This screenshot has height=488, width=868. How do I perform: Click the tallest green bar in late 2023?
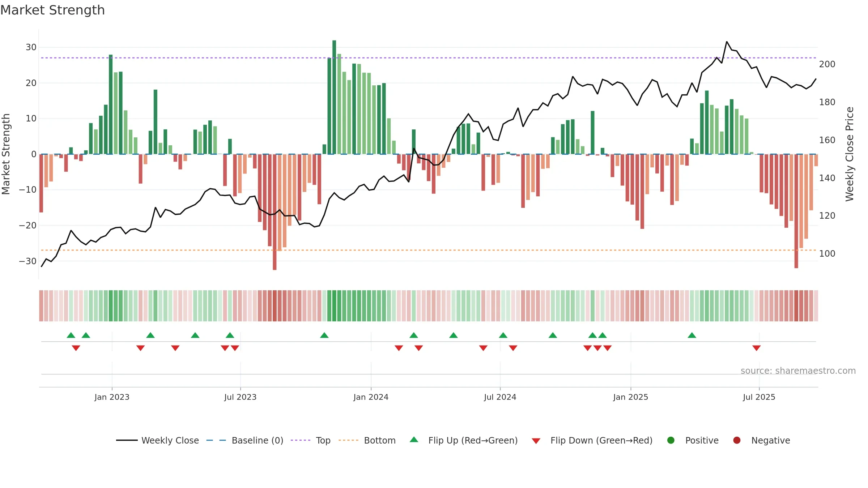(x=334, y=97)
